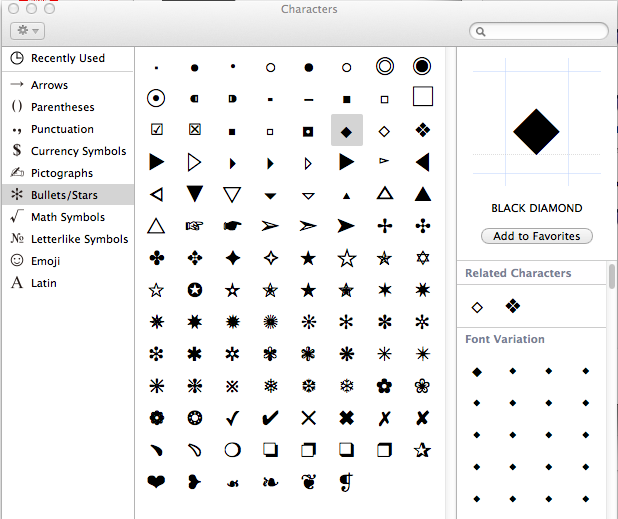
Task: Select the Star of David character
Action: pyautogui.click(x=423, y=258)
